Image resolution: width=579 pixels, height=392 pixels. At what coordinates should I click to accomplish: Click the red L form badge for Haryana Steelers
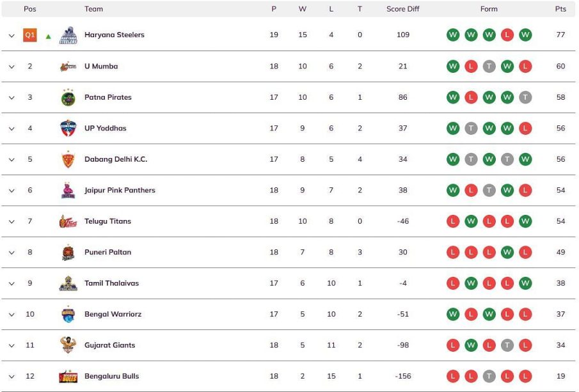[507, 35]
